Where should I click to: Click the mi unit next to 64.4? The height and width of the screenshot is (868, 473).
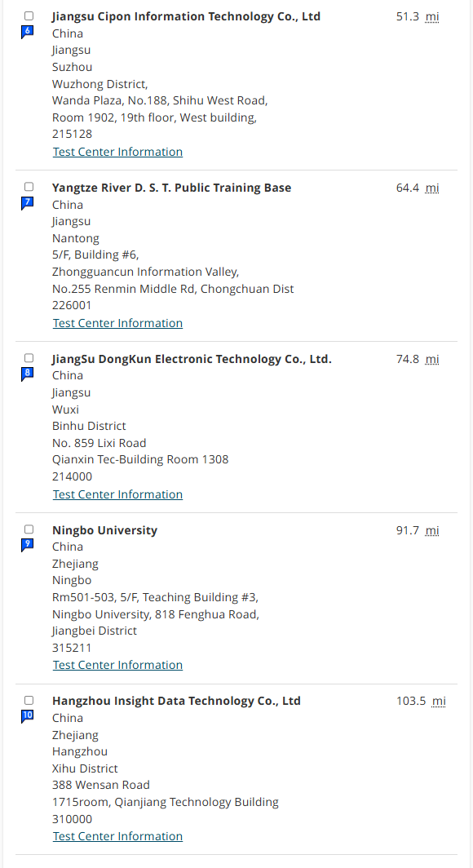point(432,188)
